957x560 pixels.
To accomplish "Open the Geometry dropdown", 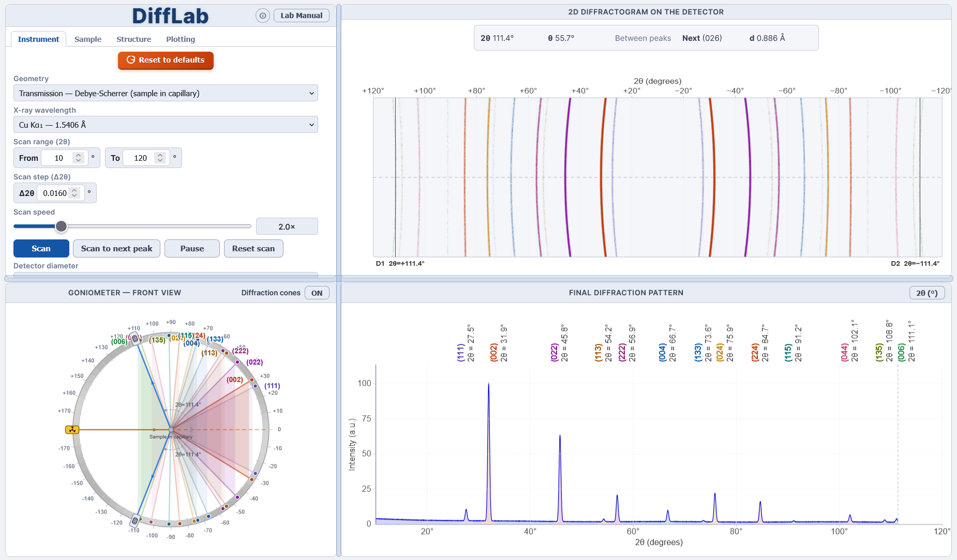I will [x=166, y=94].
